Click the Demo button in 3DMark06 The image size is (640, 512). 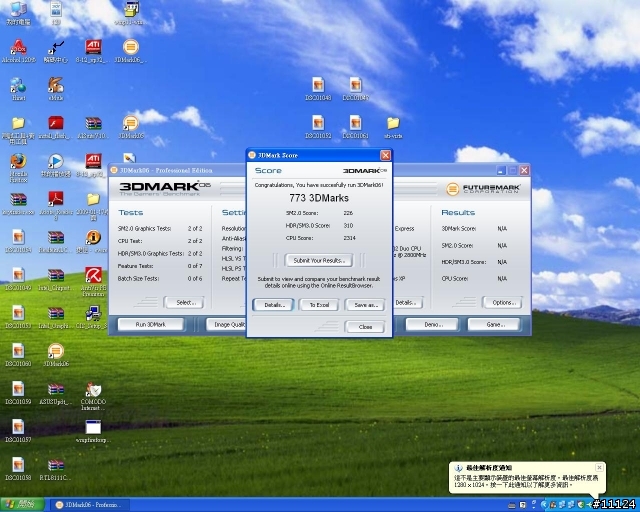tap(433, 324)
